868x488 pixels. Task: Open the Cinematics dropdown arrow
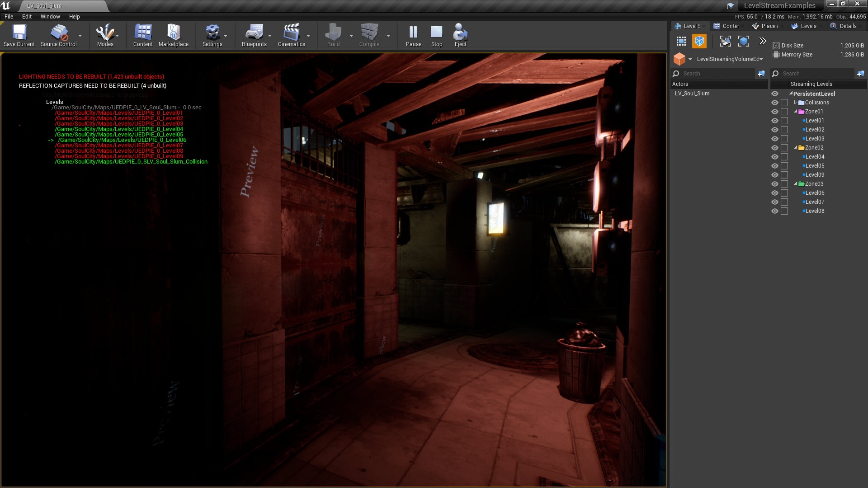(x=308, y=36)
